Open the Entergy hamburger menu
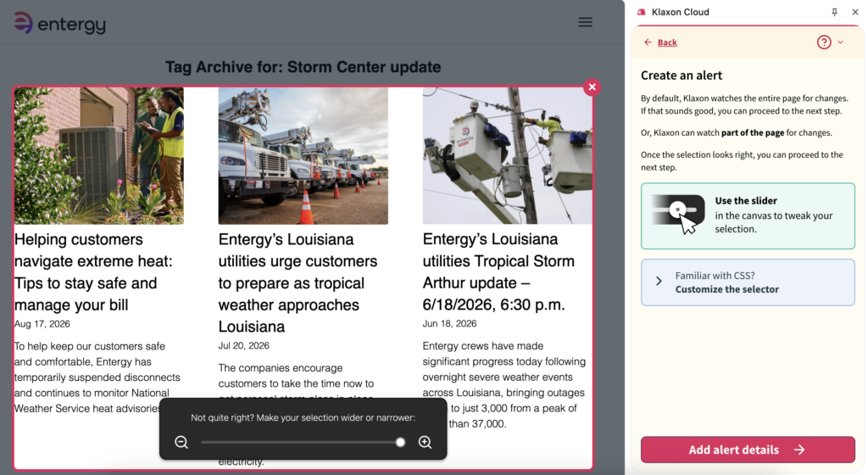The width and height of the screenshot is (868, 475). [x=585, y=22]
